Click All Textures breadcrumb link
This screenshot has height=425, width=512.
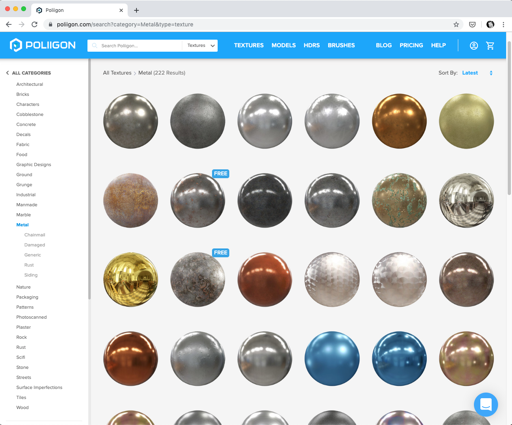(117, 73)
